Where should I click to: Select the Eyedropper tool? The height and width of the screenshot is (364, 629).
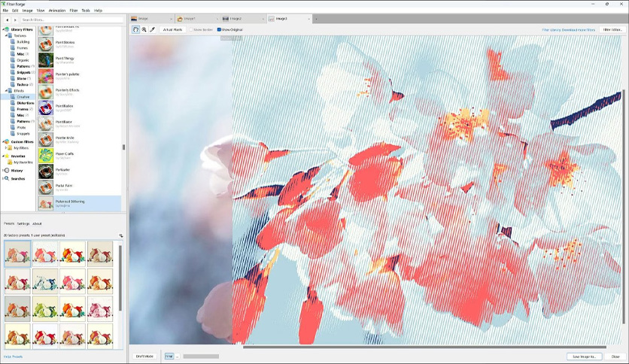[x=152, y=29]
